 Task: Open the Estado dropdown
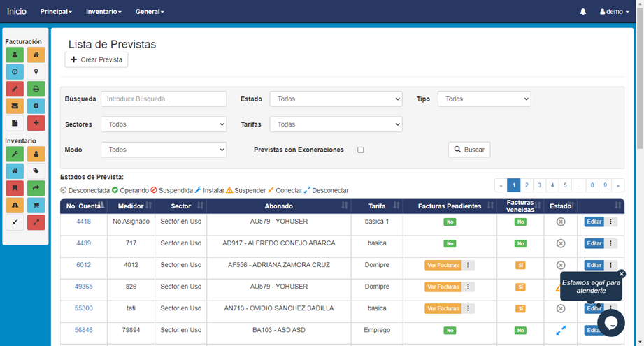click(336, 99)
